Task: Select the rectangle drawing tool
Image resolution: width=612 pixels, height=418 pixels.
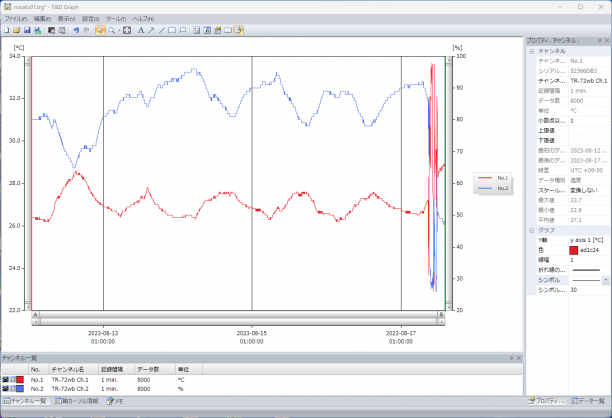Action: pos(172,30)
